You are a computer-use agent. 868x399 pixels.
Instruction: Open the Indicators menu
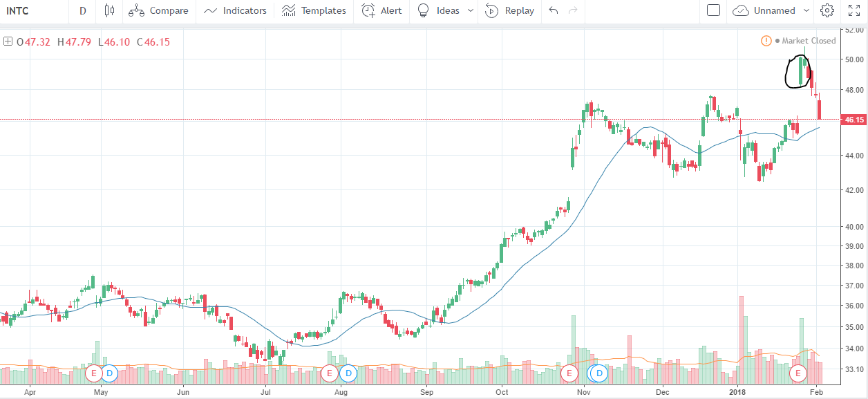coord(235,10)
